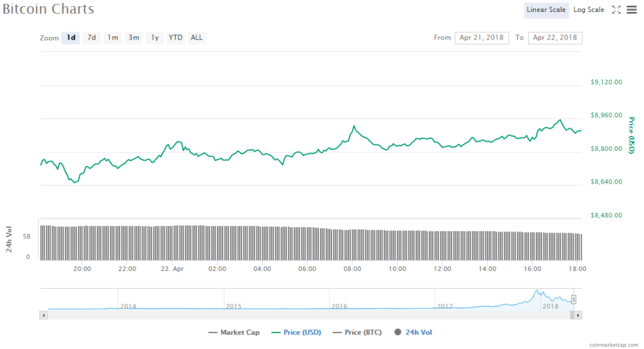The image size is (644, 349).
Task: Open the chart hamburger menu
Action: point(631,10)
